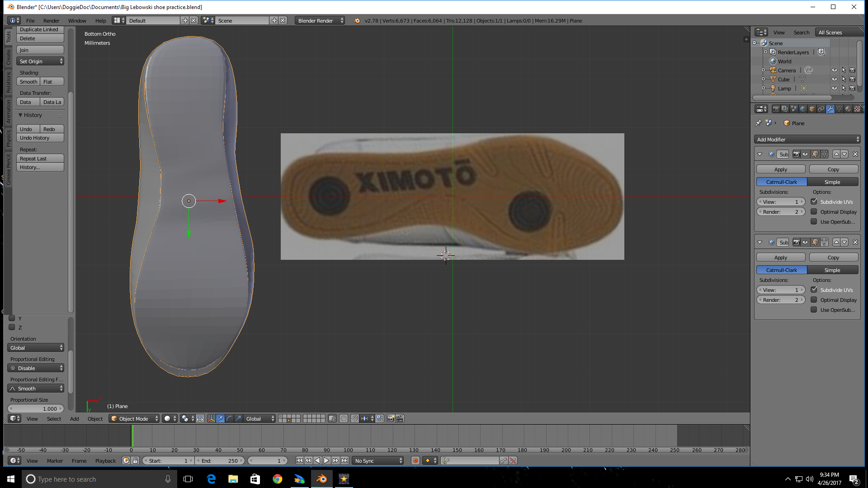Open Blender Render engine dropdown
Screen dimensions: 868x488
tap(320, 21)
